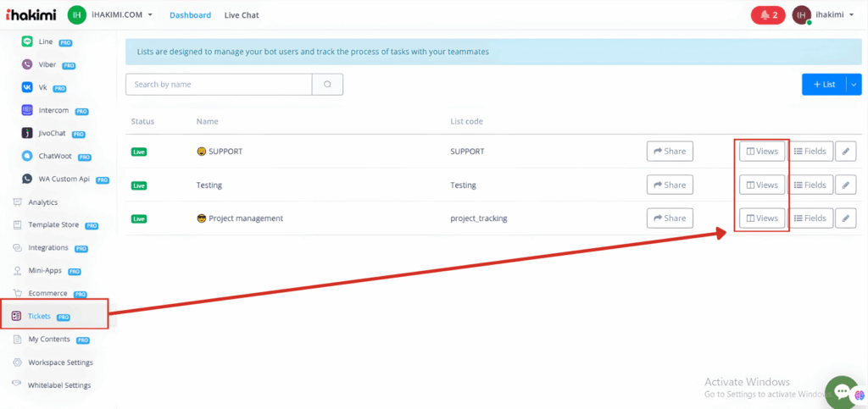Click the ChatWoot channel icon
The image size is (868, 409).
[x=27, y=156]
